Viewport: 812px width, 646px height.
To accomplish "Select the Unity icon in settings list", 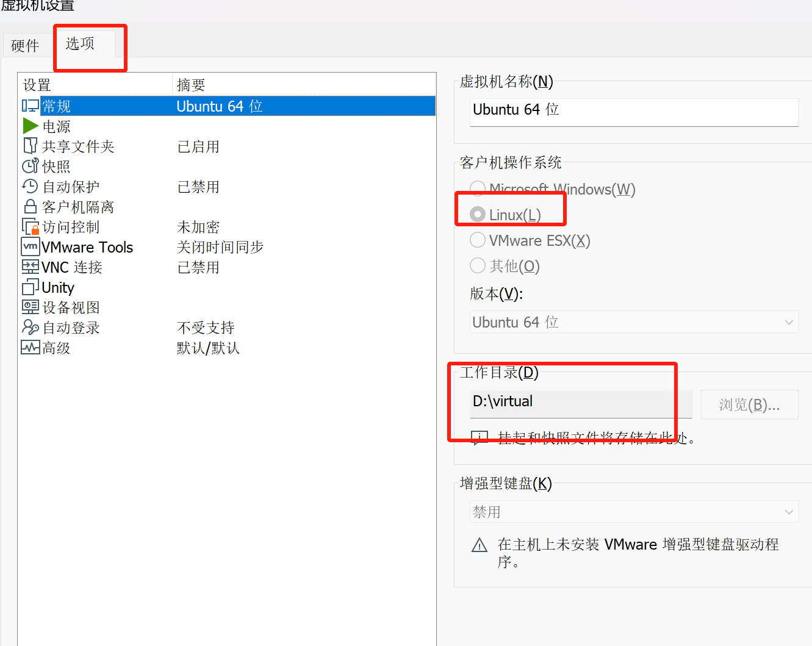I will 31,287.
